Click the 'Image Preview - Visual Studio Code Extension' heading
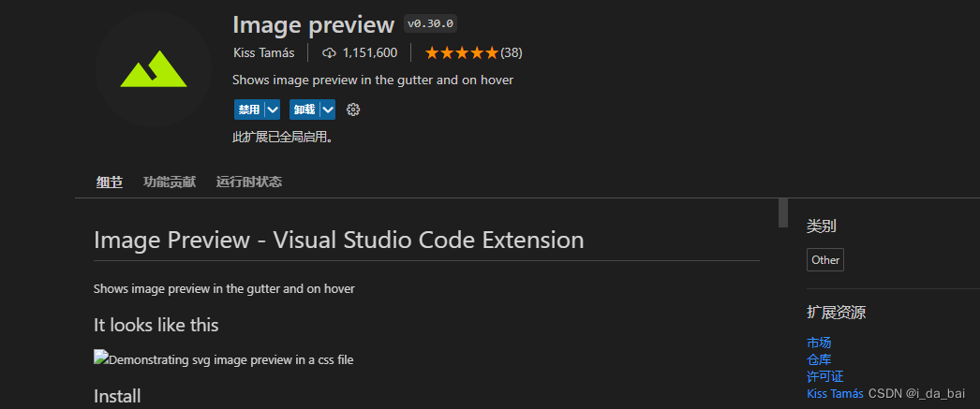The image size is (980, 409). [339, 241]
